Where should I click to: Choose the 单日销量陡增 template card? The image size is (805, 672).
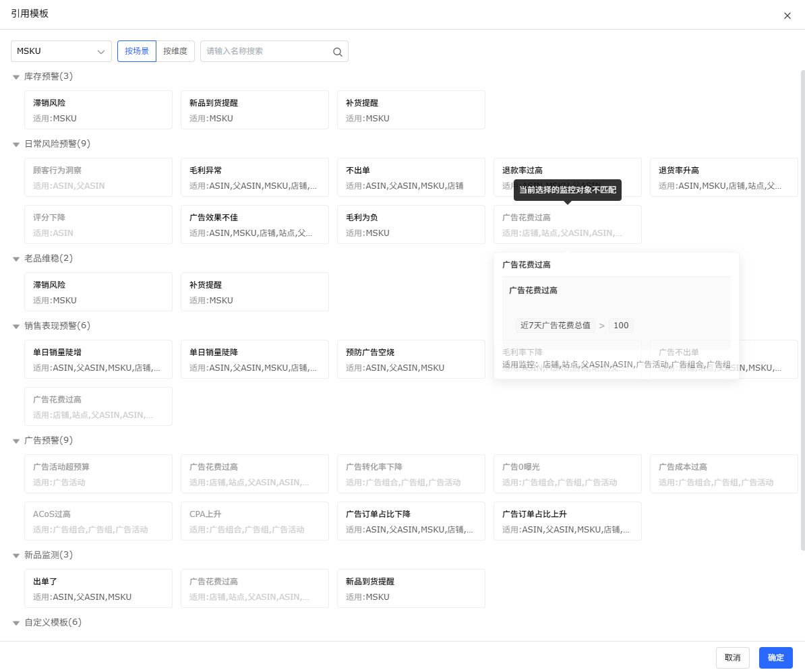(98, 359)
